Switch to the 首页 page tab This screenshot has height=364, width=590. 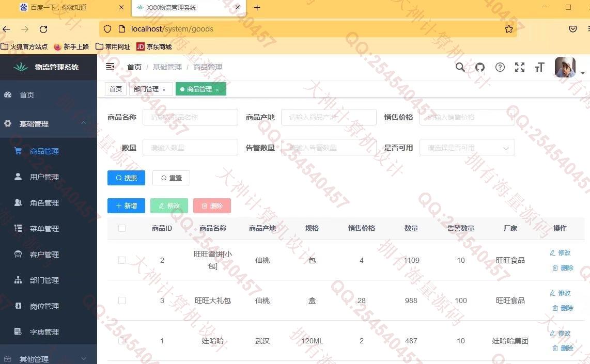[116, 89]
